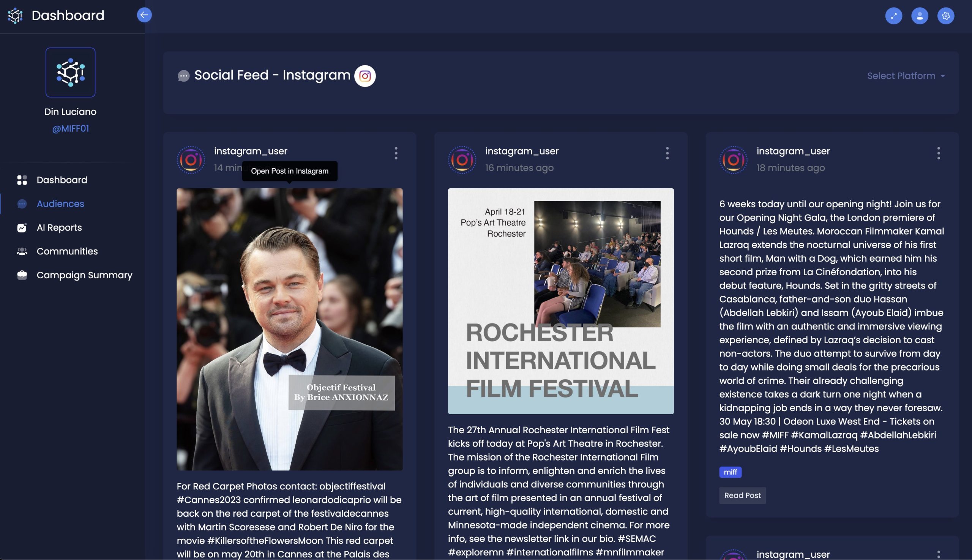This screenshot has width=972, height=560.
Task: Click the back arrow to collapse sidebar
Action: coord(144,15)
